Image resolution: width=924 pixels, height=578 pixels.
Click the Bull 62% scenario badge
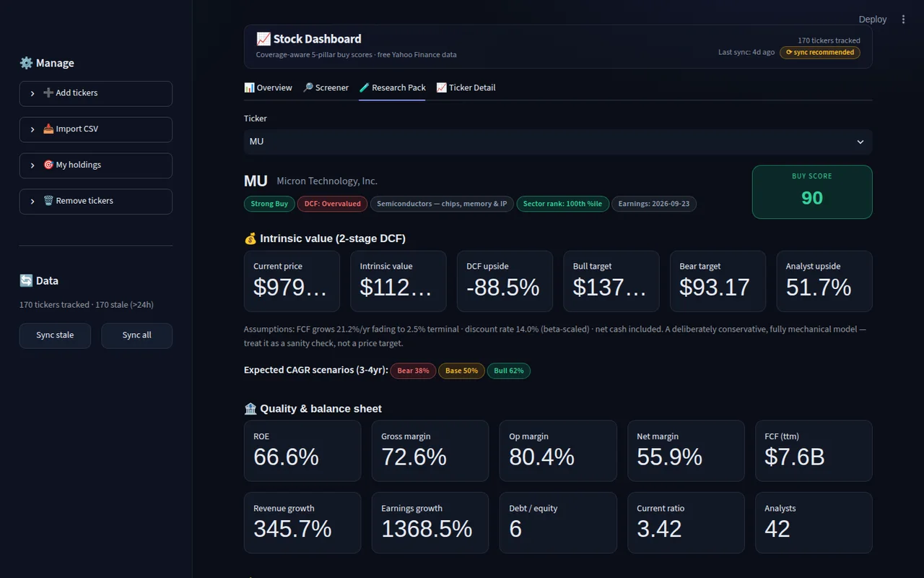(509, 371)
